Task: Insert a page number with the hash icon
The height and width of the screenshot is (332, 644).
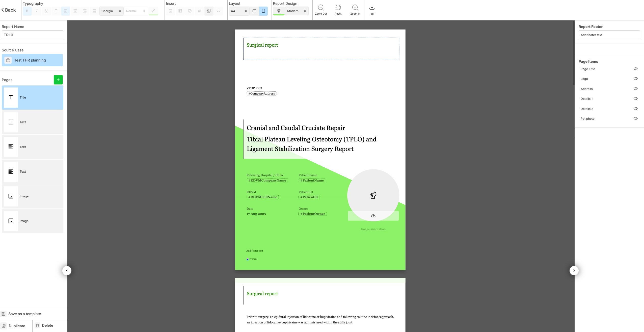Action: coord(199,11)
